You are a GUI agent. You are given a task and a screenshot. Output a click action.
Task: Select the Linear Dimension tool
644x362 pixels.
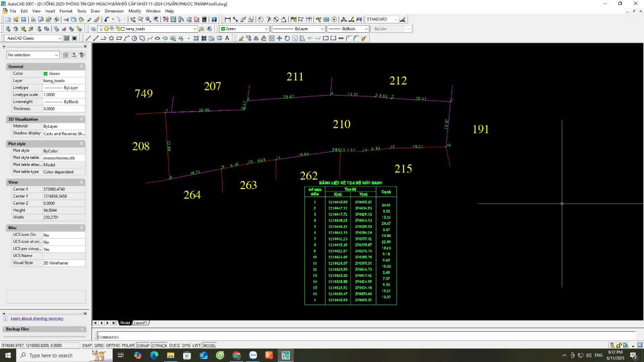click(x=227, y=20)
